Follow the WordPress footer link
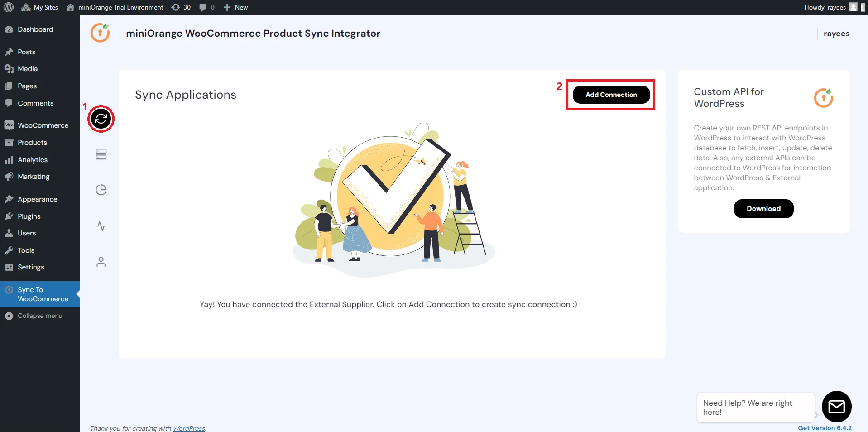The width and height of the screenshot is (868, 432). tap(189, 428)
